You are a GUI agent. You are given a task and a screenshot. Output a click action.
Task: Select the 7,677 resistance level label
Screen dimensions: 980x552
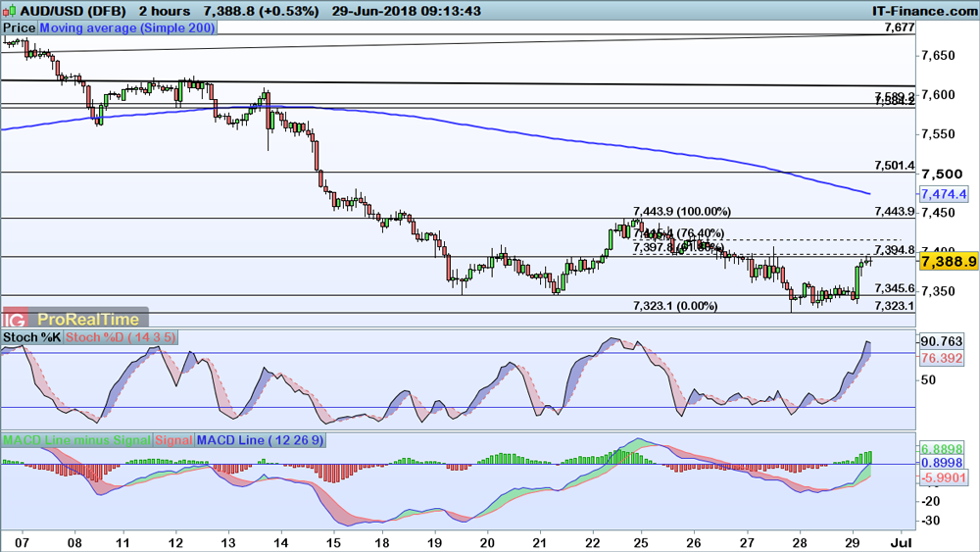(900, 27)
